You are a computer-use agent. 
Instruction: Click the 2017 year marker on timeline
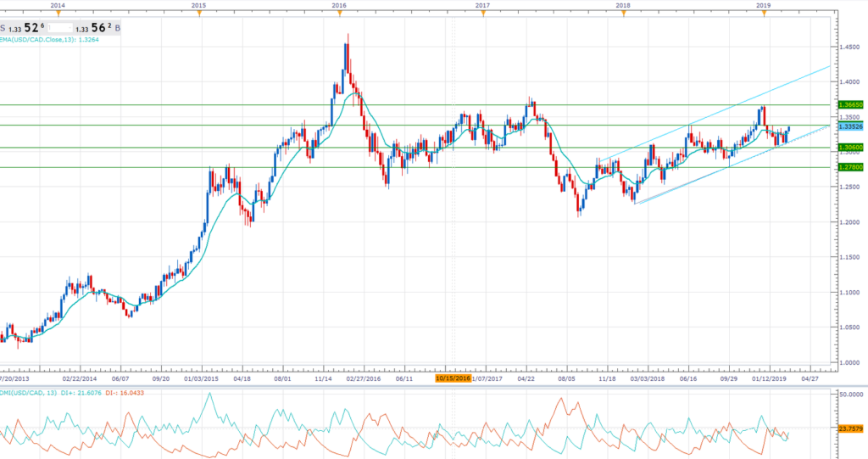(481, 14)
